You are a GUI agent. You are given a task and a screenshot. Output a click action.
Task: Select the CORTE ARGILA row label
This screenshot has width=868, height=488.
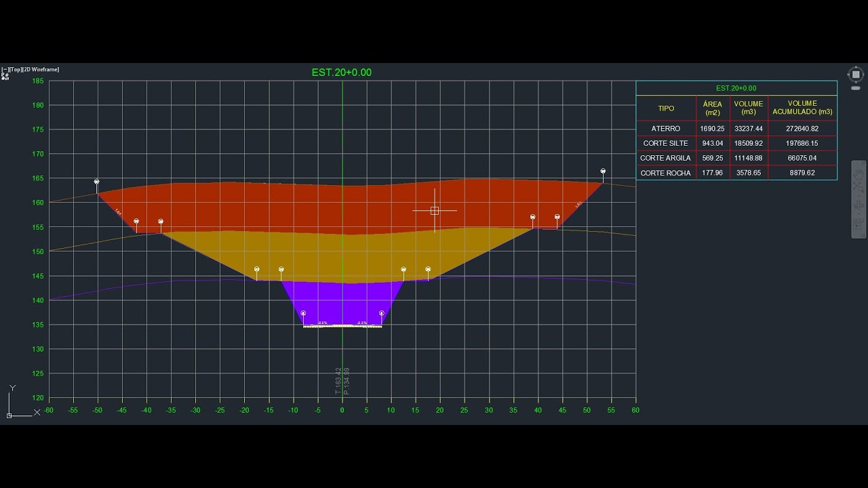666,159
